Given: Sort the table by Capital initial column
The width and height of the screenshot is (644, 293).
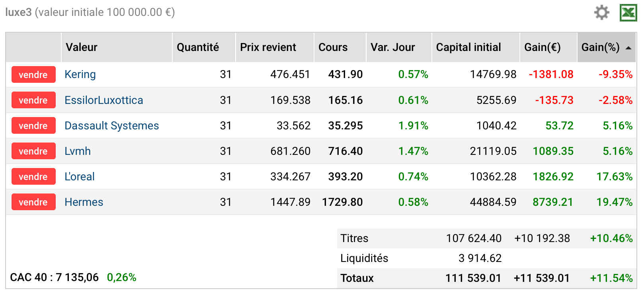Looking at the screenshot, I should coord(468,47).
